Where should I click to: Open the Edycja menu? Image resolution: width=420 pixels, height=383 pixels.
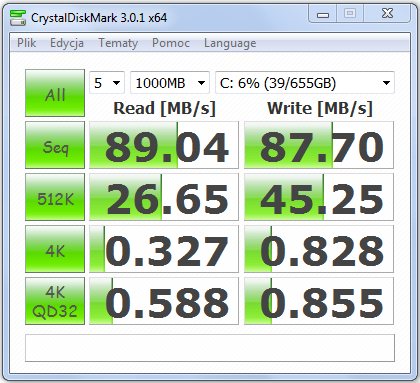67,43
